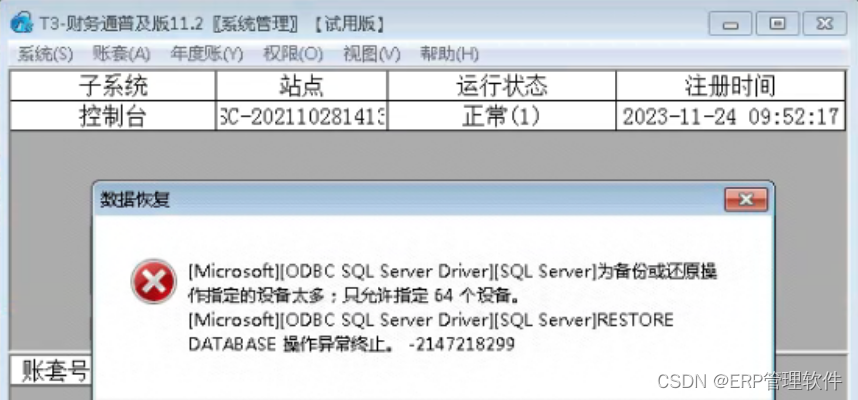Image resolution: width=858 pixels, height=400 pixels.
Task: Click the 子系统 column header
Action: [x=113, y=86]
